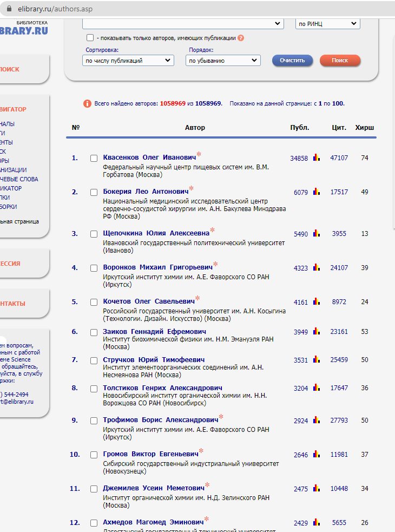Click the lock icon in address bar

pos(9,9)
